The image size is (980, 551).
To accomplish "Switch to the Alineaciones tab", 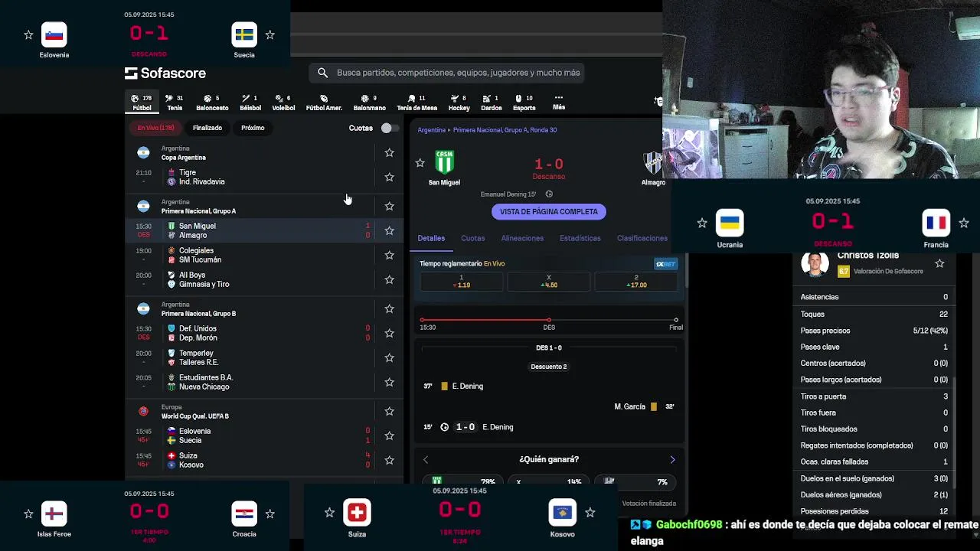I will click(522, 238).
